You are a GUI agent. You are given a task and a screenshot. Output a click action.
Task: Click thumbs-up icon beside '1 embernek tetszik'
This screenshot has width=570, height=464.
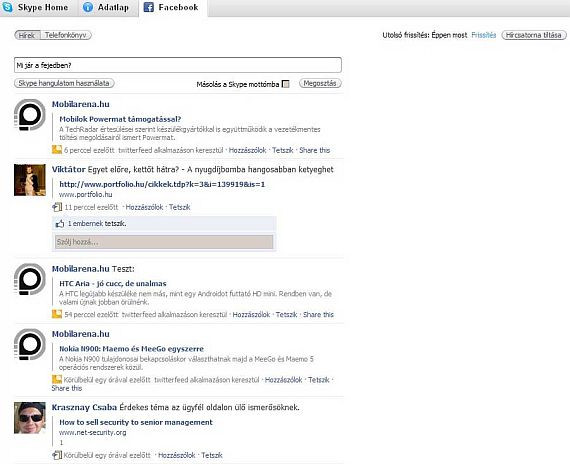[x=60, y=224]
